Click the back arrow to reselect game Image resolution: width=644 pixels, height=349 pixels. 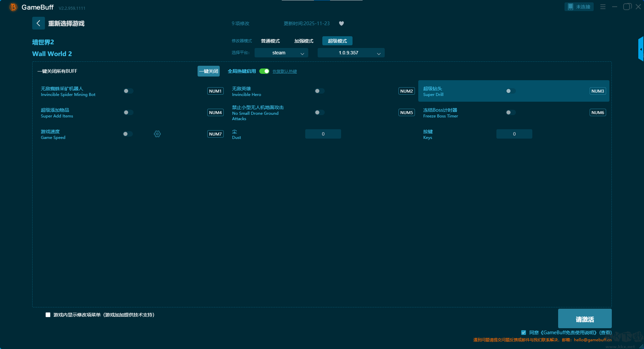pyautogui.click(x=38, y=23)
